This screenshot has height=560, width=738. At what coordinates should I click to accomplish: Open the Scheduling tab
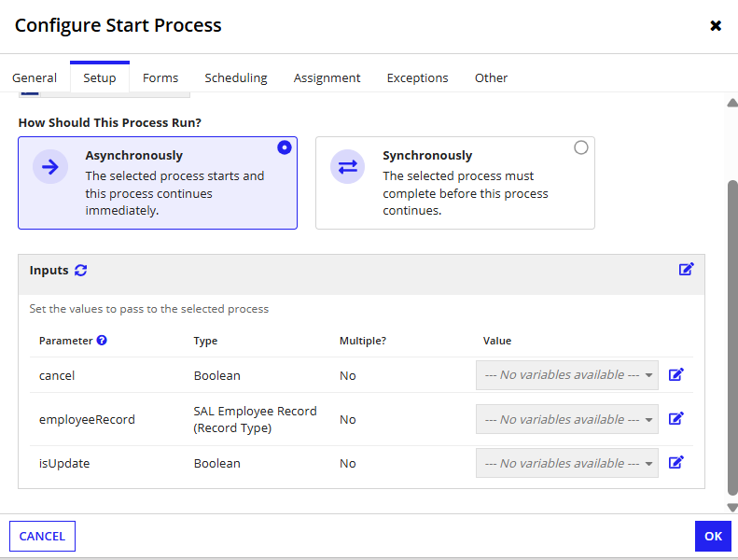pos(236,77)
